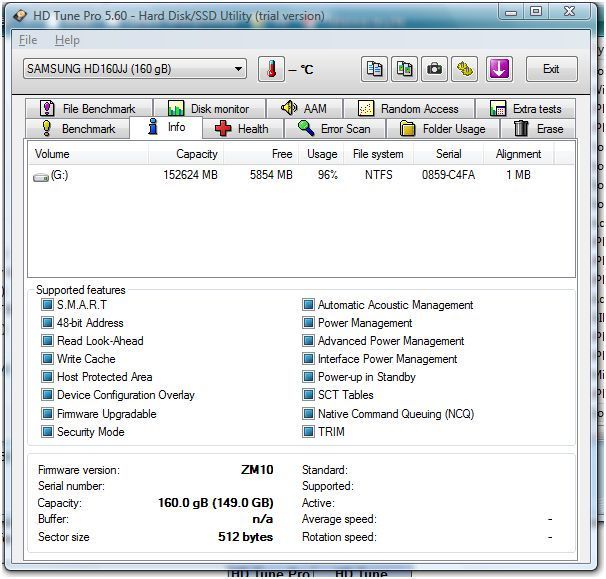Image resolution: width=606 pixels, height=579 pixels.
Task: Switch to the Health tab
Action: pos(241,129)
